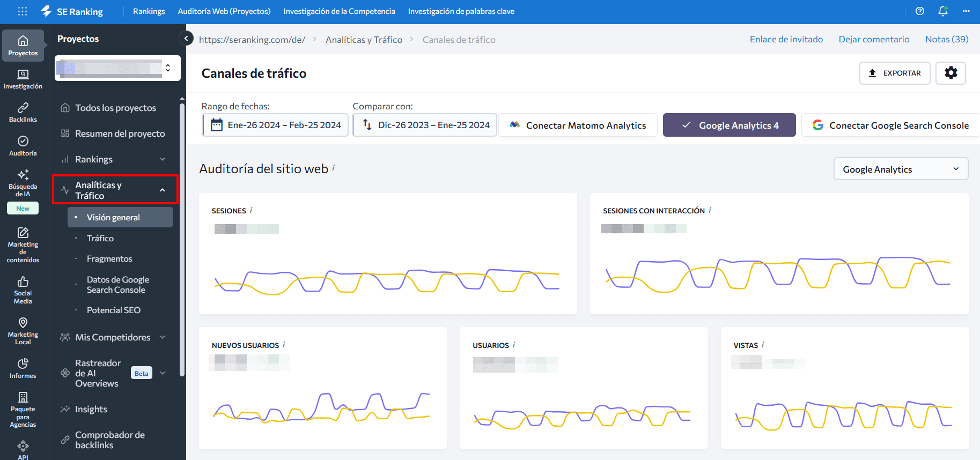
Task: Click the Rango de fechas date field
Action: [x=276, y=125]
